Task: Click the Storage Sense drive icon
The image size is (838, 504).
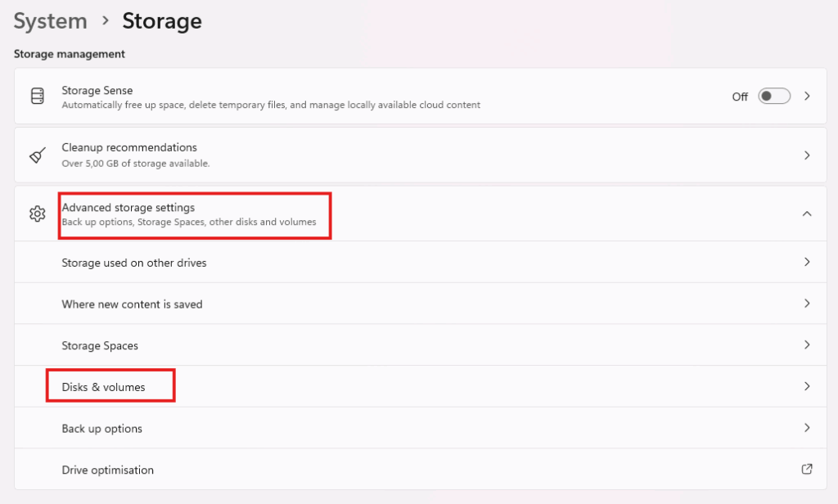Action: (38, 96)
